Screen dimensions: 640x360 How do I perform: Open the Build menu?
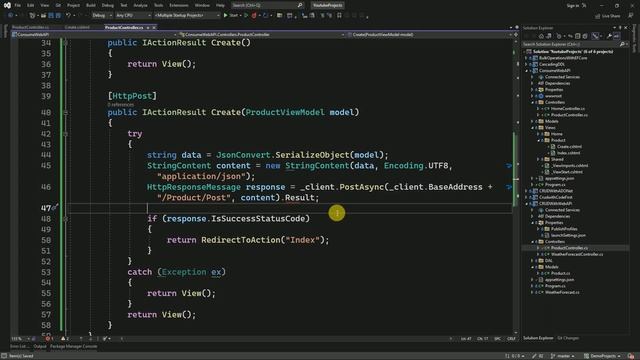point(91,5)
